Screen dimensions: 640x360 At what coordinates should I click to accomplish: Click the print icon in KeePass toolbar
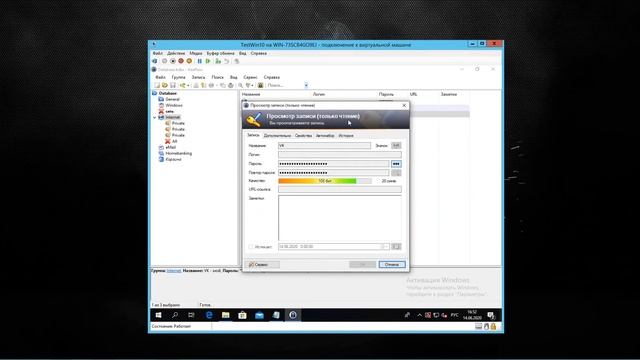pyautogui.click(x=231, y=85)
